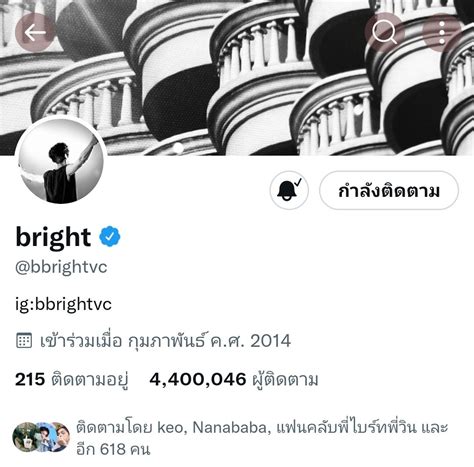Open the 215 ติดตามอยู่ following list
Image resolution: width=474 pixels, height=467 pixels.
72,380
